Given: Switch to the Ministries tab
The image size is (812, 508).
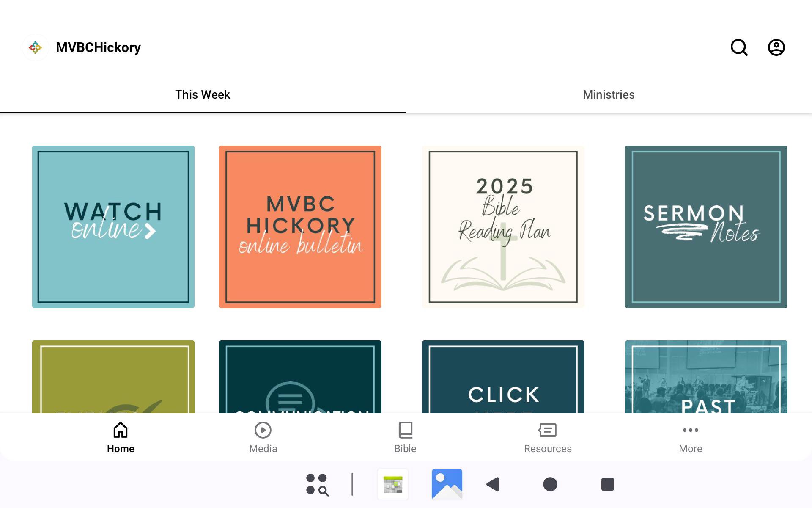Looking at the screenshot, I should click(609, 94).
